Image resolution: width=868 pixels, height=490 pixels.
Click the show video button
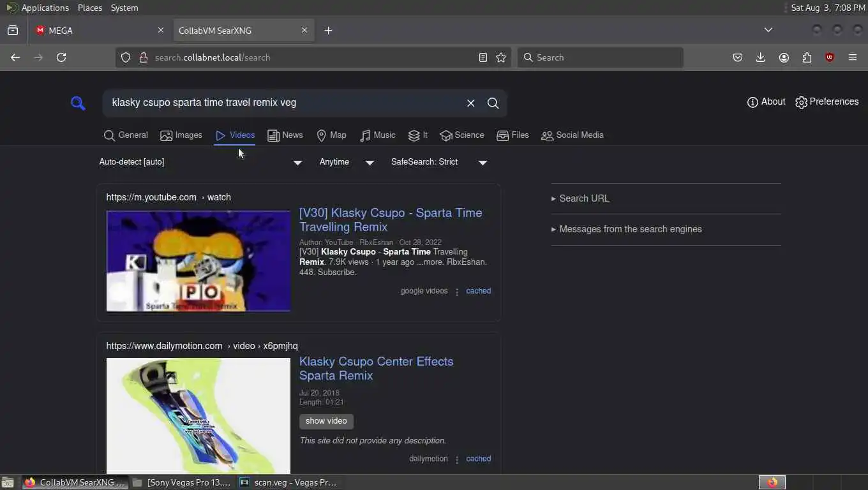tap(326, 421)
